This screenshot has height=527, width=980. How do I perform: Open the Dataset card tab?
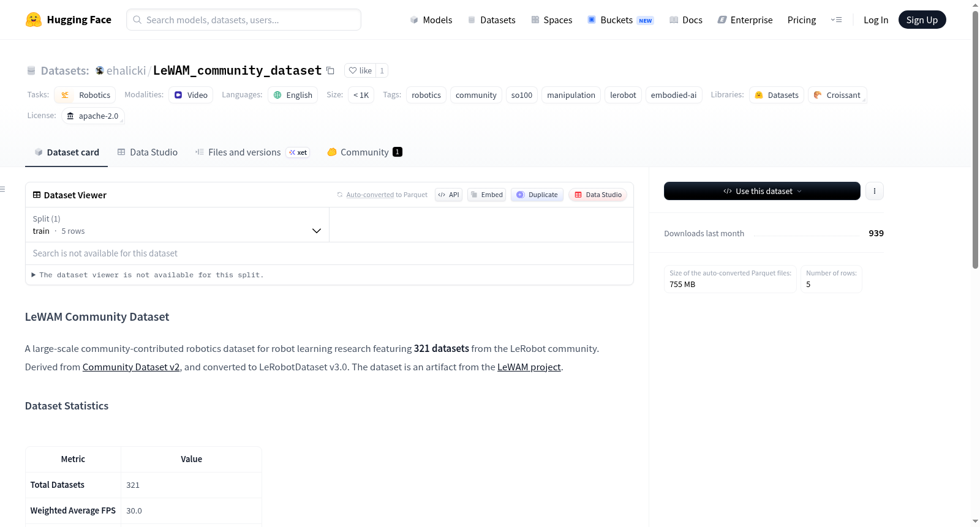coord(67,152)
